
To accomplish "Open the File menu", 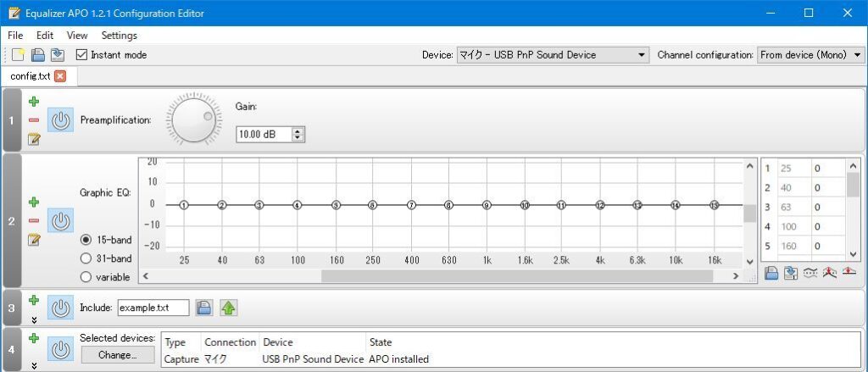I will tap(15, 36).
